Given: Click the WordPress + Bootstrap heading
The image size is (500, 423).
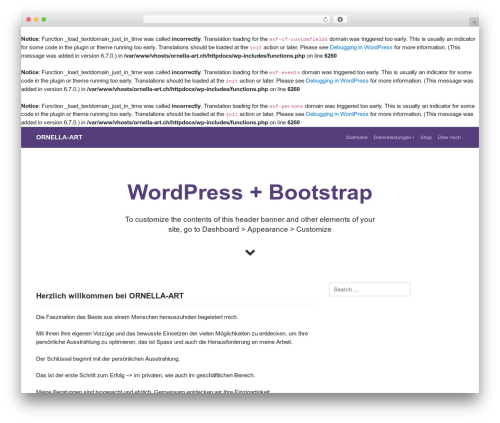Looking at the screenshot, I should click(x=250, y=192).
